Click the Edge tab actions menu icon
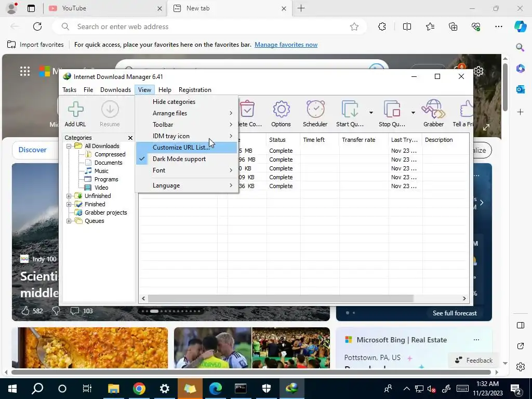 pos(31,8)
